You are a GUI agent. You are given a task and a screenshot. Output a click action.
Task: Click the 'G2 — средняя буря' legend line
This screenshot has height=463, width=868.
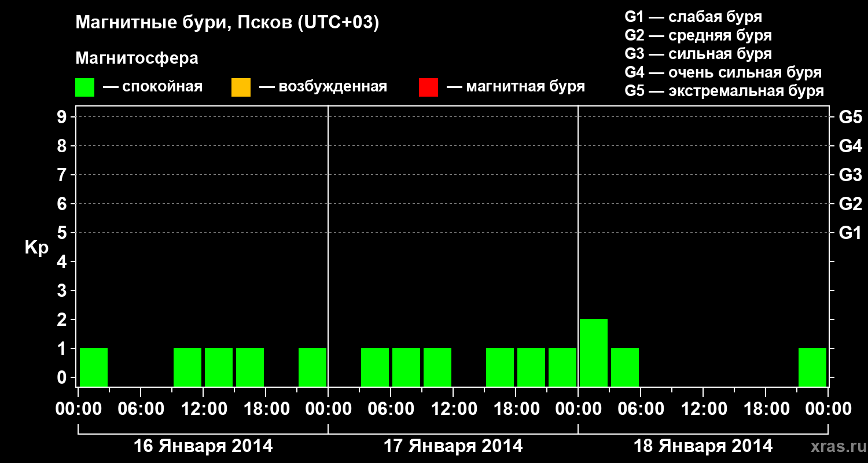pos(698,35)
